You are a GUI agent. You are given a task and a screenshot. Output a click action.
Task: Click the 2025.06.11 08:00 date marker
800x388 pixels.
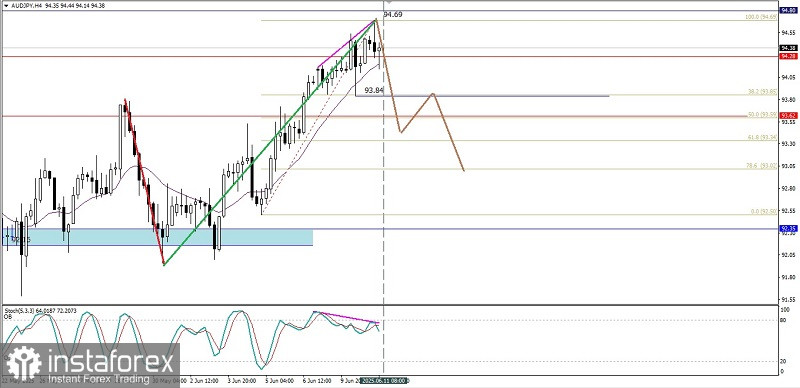384,380
